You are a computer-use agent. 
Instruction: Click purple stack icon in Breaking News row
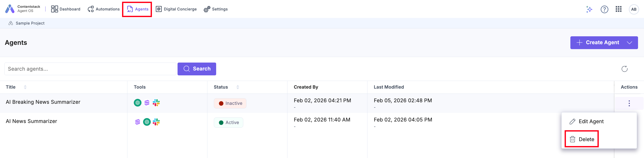tap(147, 103)
